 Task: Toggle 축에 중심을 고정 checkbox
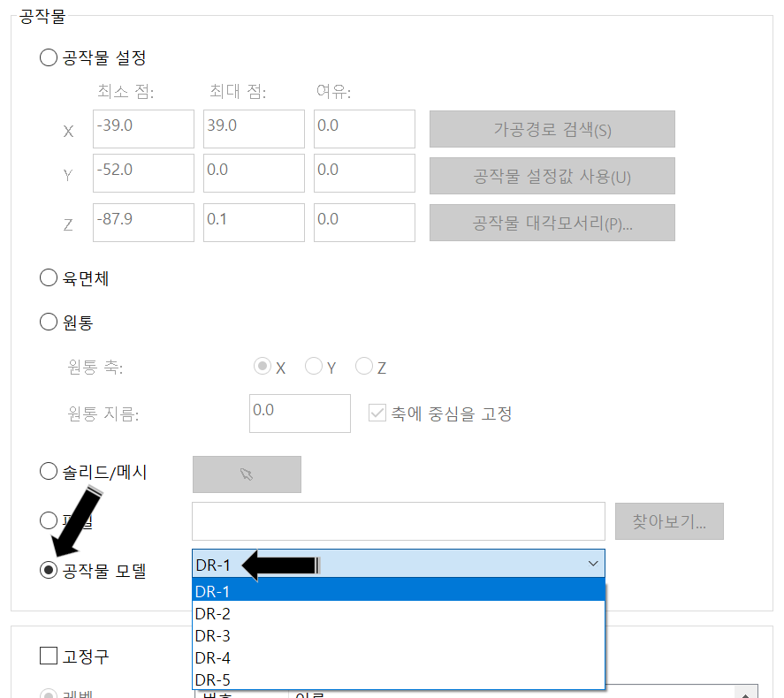point(377,413)
